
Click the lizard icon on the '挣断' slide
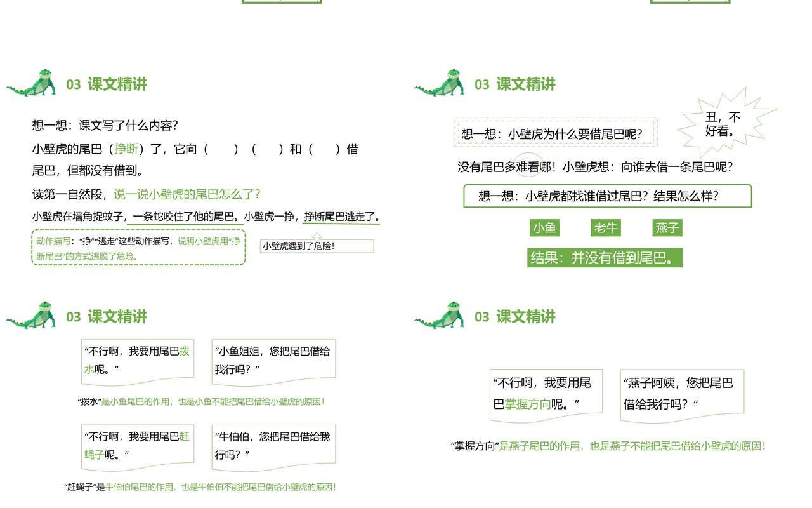click(31, 83)
